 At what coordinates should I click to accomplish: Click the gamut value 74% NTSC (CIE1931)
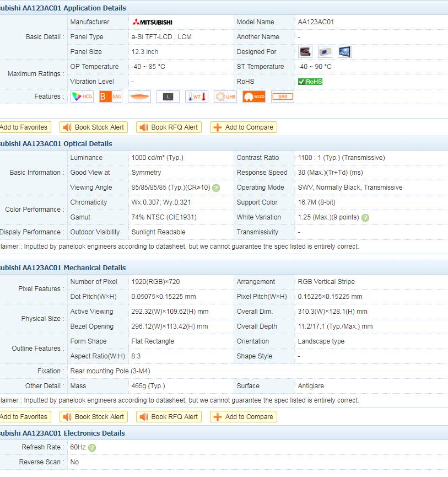(164, 217)
